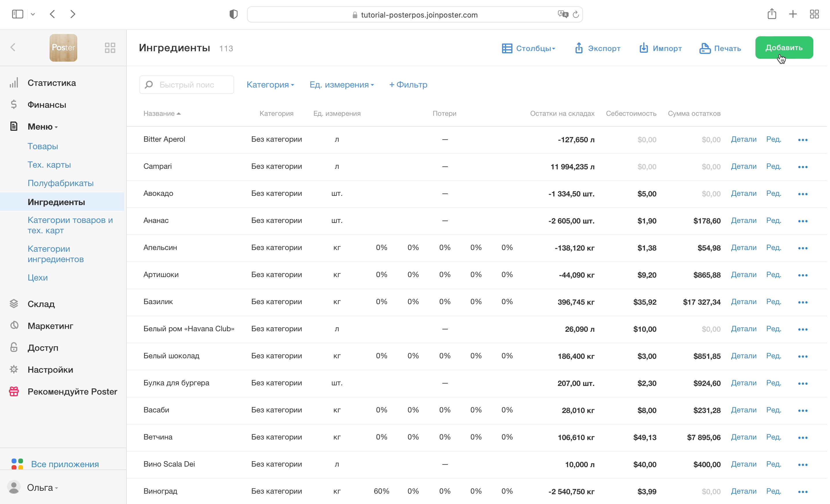The width and height of the screenshot is (830, 504).
Task: Focus the quick search input field
Action: click(192, 84)
